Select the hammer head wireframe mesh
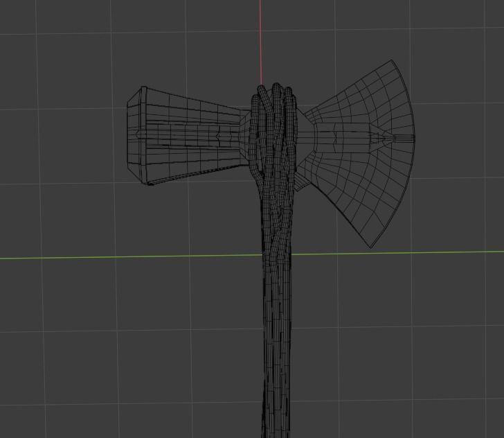Image resolution: width=504 pixels, height=438 pixels. pos(188,136)
